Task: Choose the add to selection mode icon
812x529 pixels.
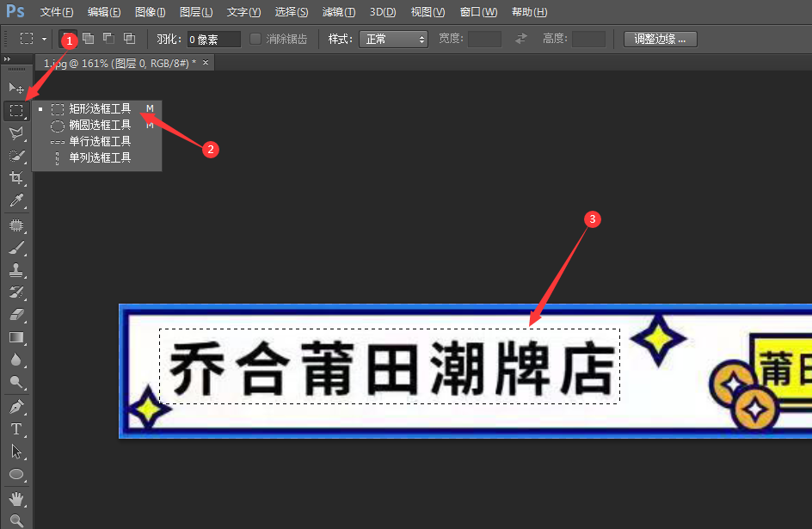Action: [88, 39]
